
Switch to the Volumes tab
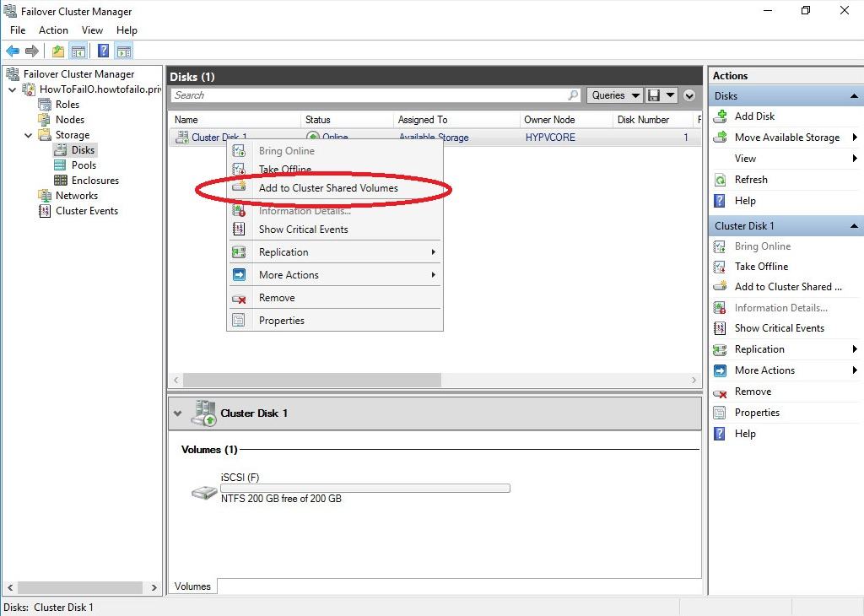[x=192, y=586]
